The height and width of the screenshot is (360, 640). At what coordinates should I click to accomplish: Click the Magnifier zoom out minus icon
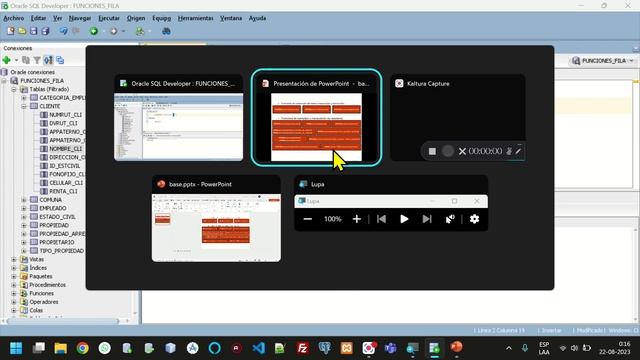pos(308,219)
